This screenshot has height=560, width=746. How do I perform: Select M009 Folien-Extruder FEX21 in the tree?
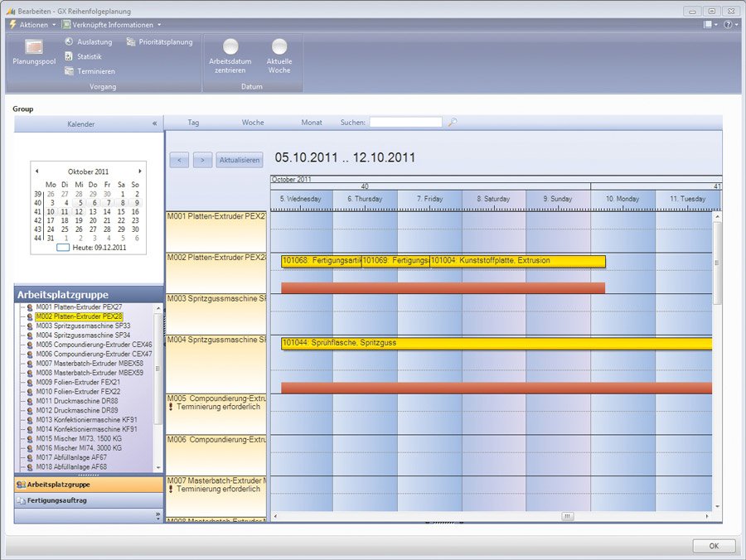(x=78, y=382)
